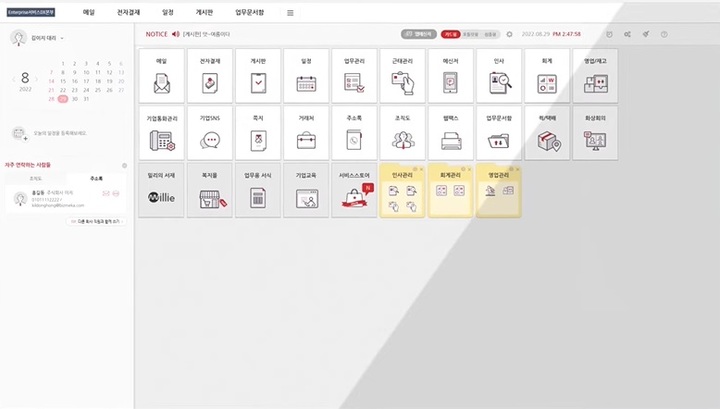Open frequent contacts settings gear

tap(124, 165)
